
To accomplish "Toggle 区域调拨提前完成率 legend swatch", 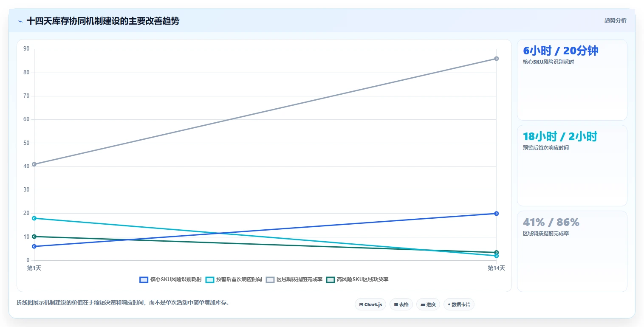I will pyautogui.click(x=270, y=279).
